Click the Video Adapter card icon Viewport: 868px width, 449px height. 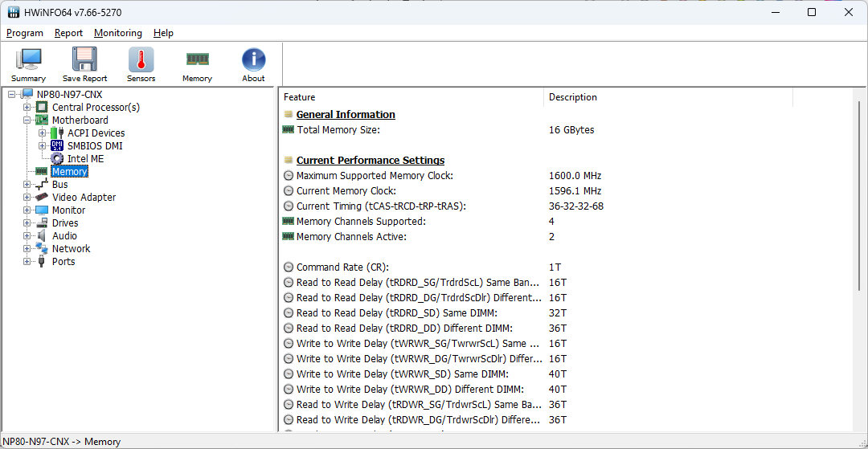(x=42, y=198)
